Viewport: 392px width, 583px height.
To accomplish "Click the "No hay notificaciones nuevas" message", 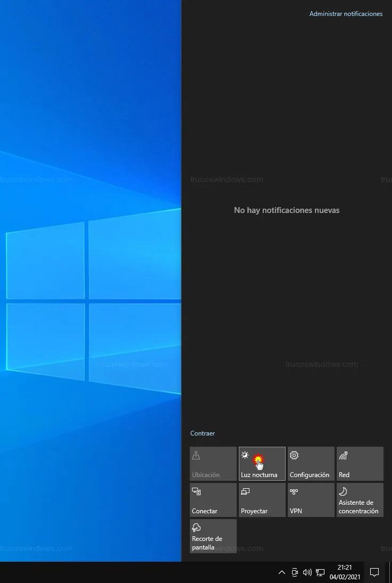I will [287, 210].
